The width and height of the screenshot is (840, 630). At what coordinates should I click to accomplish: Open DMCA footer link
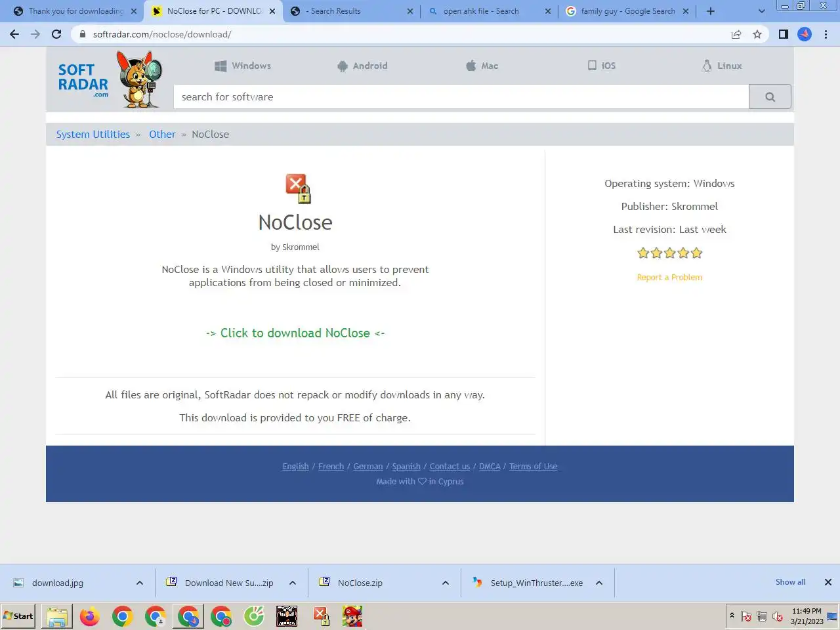click(490, 467)
